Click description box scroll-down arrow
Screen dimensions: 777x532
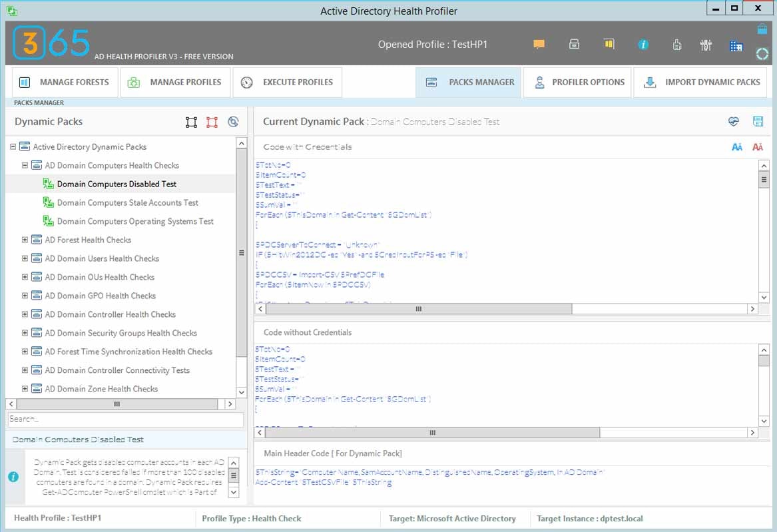pyautogui.click(x=234, y=492)
